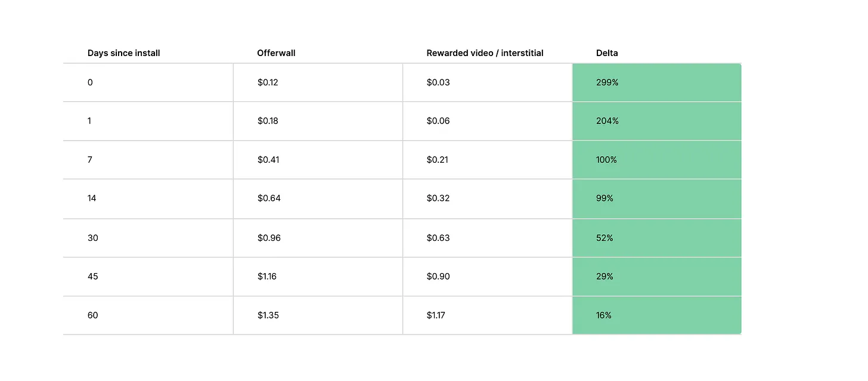The height and width of the screenshot is (381, 868).
Task: Select the $0.90 rewarded video cell
Action: [438, 277]
